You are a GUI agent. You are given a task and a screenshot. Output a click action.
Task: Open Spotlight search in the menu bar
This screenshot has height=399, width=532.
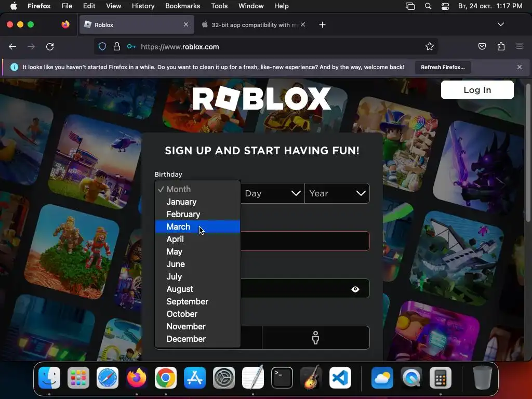pos(428,6)
